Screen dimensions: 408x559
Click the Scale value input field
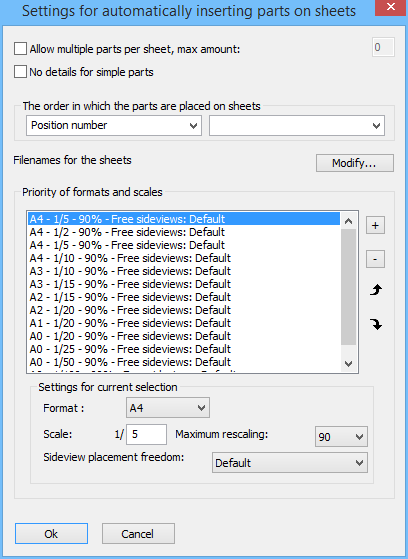click(x=146, y=434)
